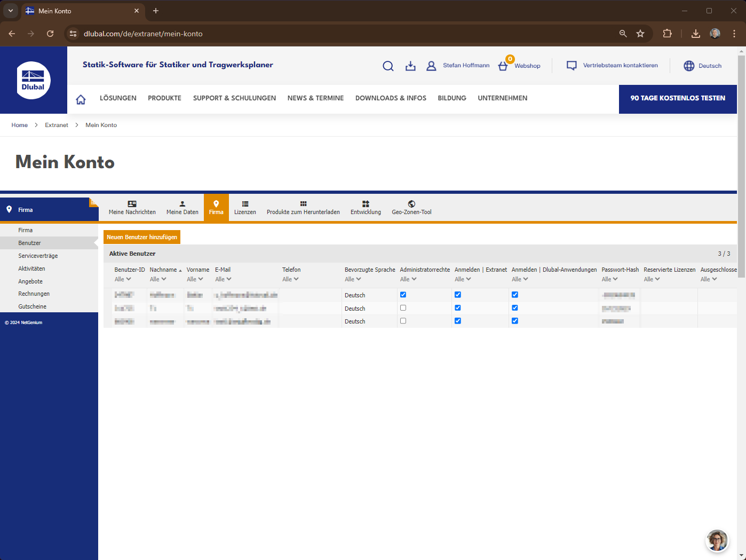This screenshot has height=560, width=746.
Task: Click the zoom magnifier icon in address bar
Action: point(623,34)
